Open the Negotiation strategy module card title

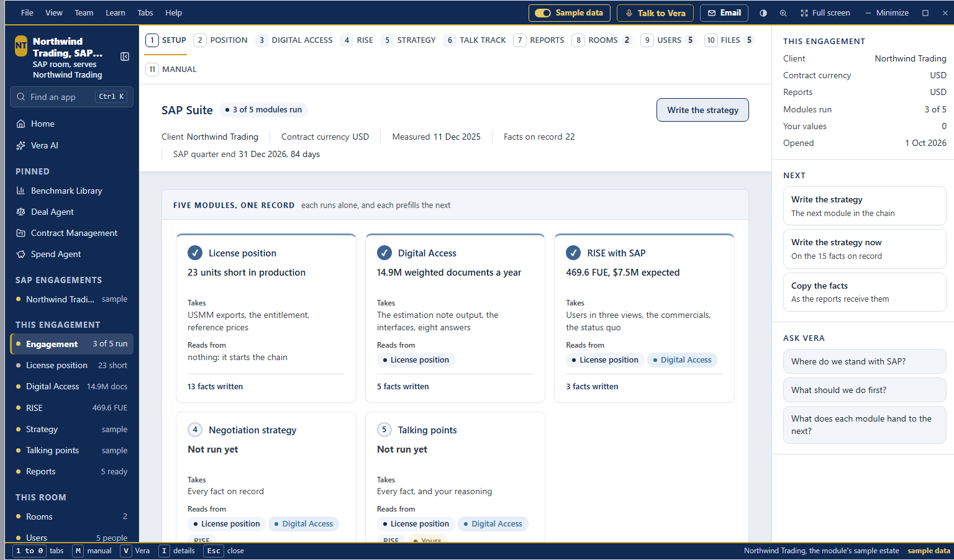(253, 430)
